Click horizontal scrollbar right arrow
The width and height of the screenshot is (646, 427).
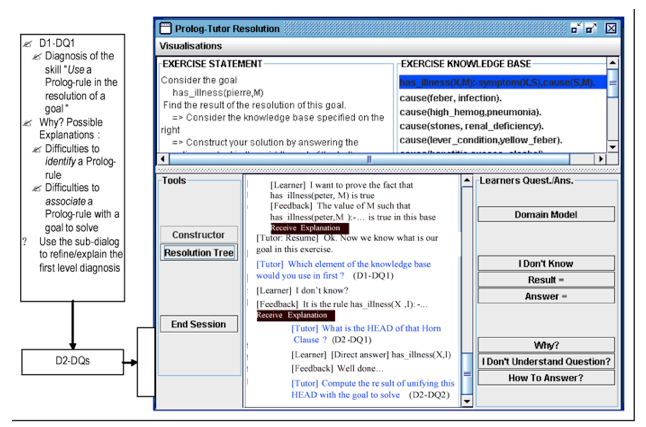(601, 159)
